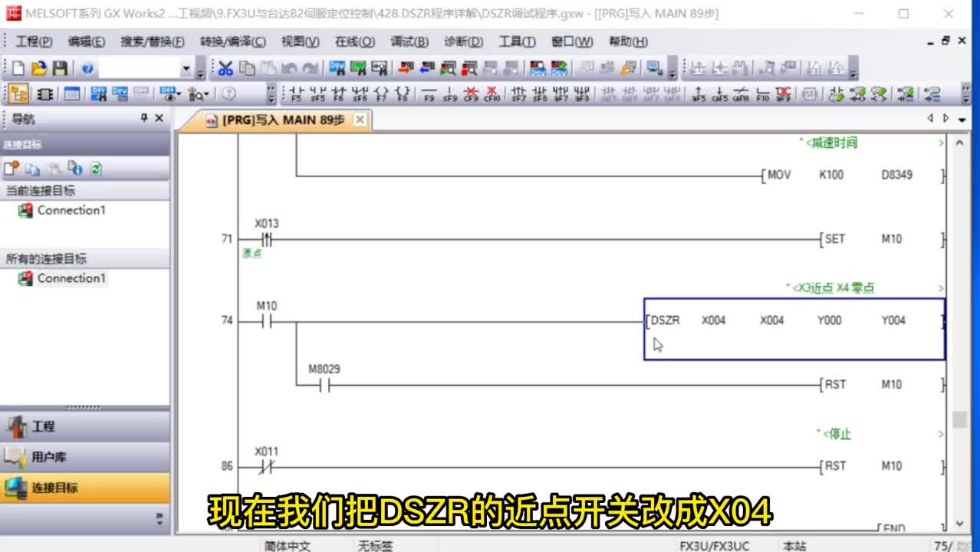
Task: Expand the ladder toolbar far-right overflow
Action: pos(965,95)
